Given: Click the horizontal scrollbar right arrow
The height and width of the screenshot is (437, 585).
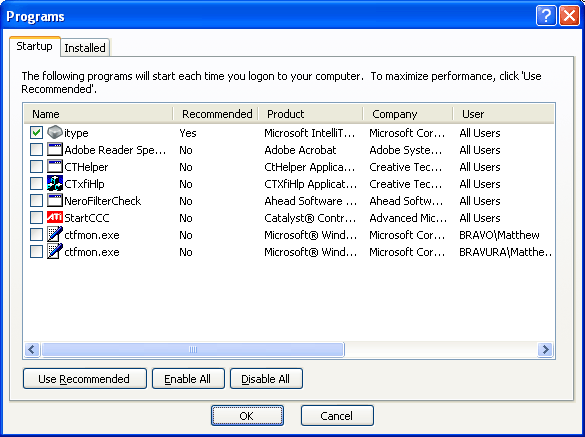Looking at the screenshot, I should coord(545,350).
